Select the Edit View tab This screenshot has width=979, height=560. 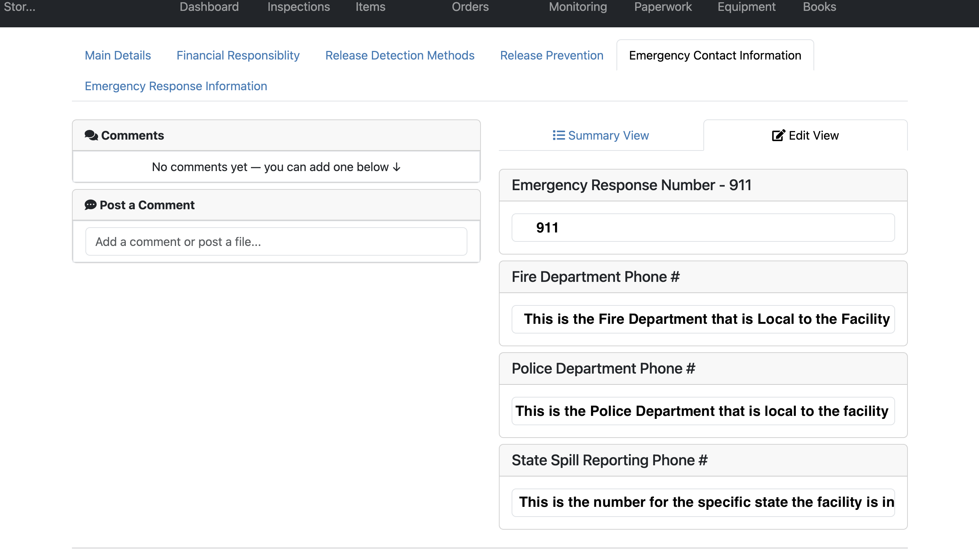(806, 136)
